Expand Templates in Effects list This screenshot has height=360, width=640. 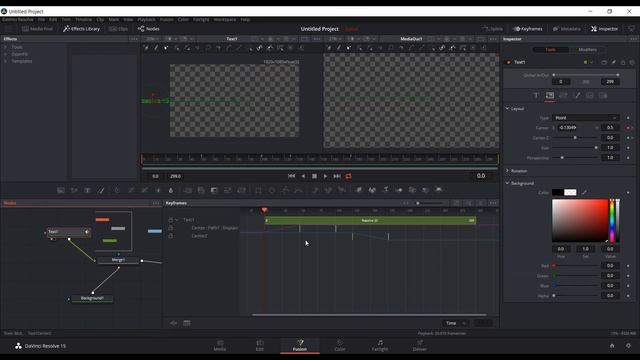tap(5, 61)
